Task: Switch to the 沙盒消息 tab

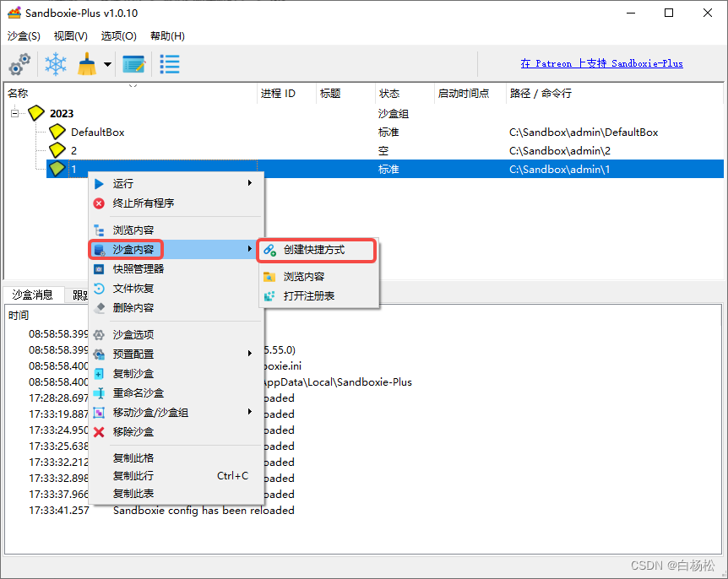Action: coord(32,295)
